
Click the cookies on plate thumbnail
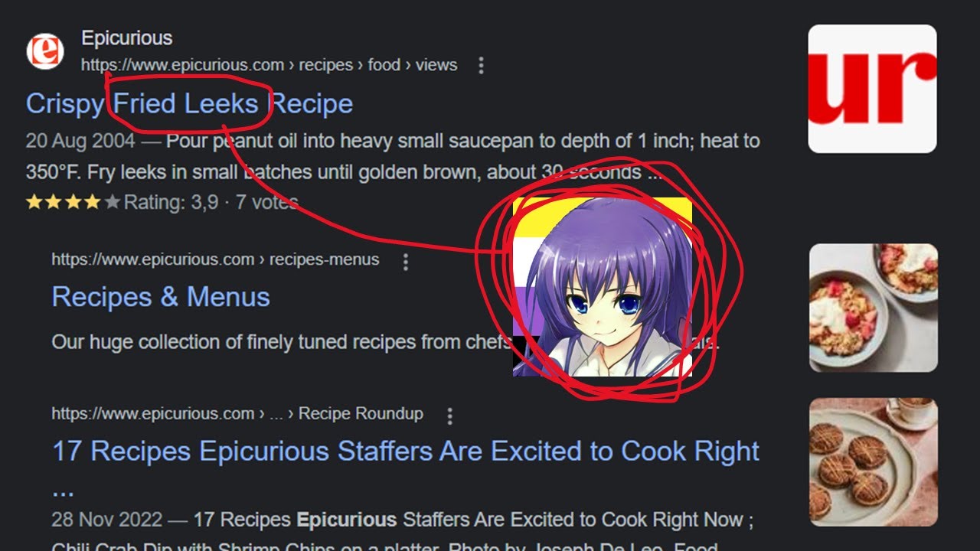point(874,462)
